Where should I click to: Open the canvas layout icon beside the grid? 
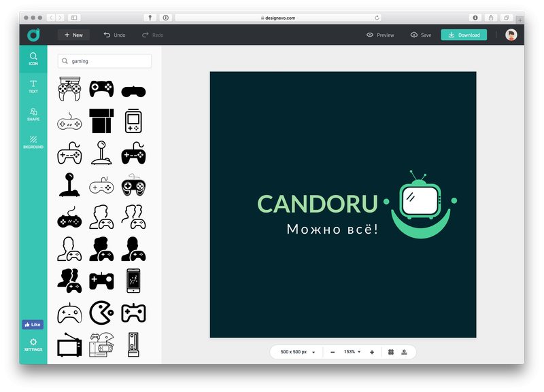tap(404, 352)
